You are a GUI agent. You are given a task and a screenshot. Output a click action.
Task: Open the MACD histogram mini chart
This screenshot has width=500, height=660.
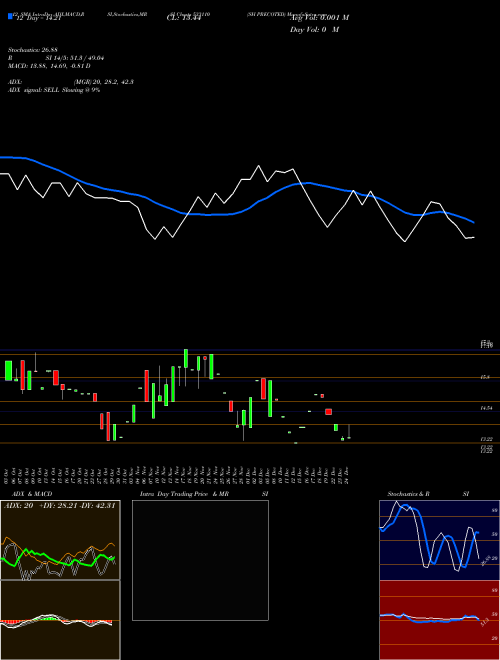[x=60, y=620]
